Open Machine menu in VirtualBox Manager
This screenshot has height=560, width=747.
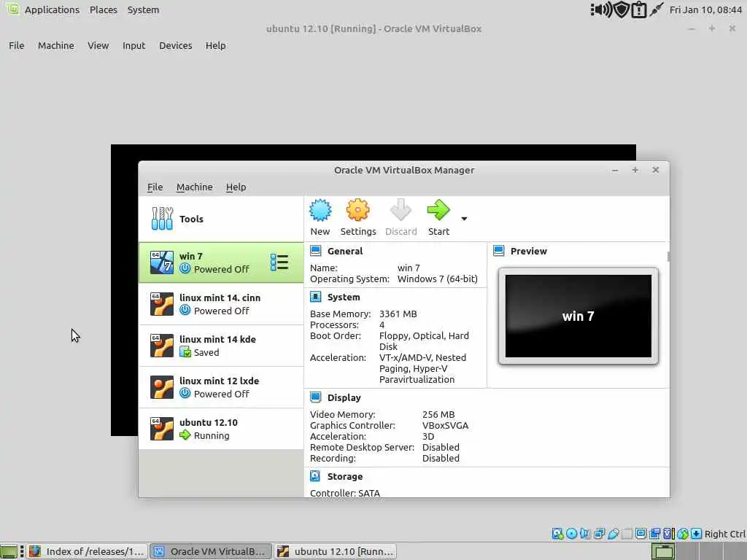(x=194, y=187)
